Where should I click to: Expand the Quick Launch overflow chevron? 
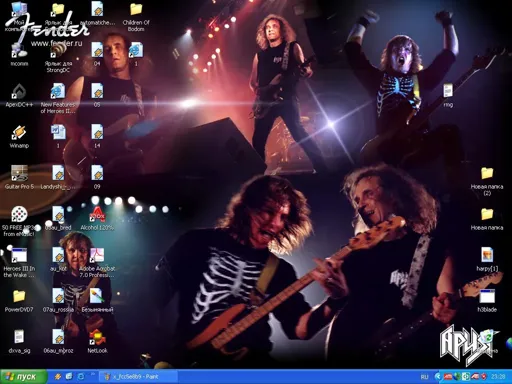click(x=92, y=374)
